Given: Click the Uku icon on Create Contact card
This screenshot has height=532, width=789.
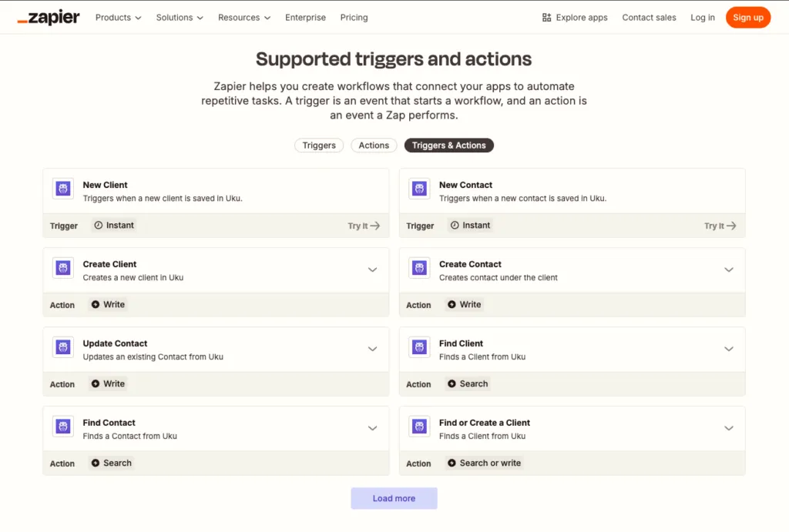Looking at the screenshot, I should click(x=420, y=268).
